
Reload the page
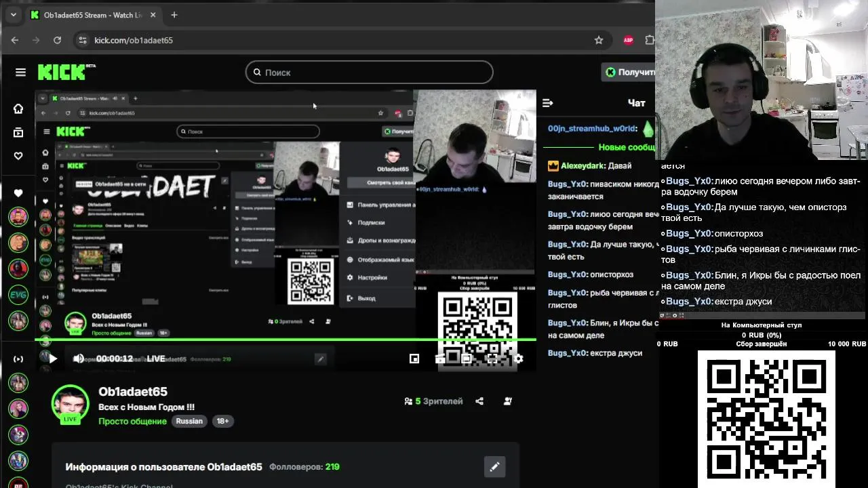pos(57,40)
